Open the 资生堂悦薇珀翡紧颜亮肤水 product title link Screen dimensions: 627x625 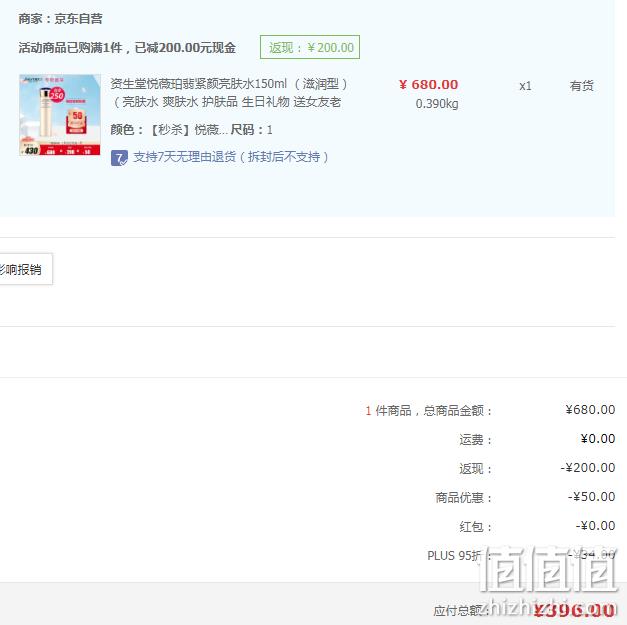point(229,93)
